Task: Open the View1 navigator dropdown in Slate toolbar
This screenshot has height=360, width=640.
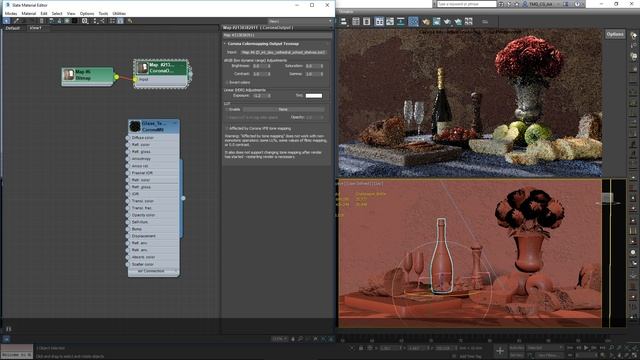Action: point(300,21)
